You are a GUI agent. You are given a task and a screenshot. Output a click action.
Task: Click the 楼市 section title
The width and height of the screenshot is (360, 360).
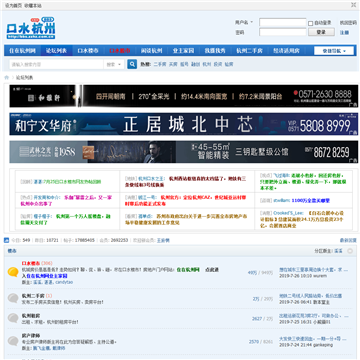click(12, 251)
